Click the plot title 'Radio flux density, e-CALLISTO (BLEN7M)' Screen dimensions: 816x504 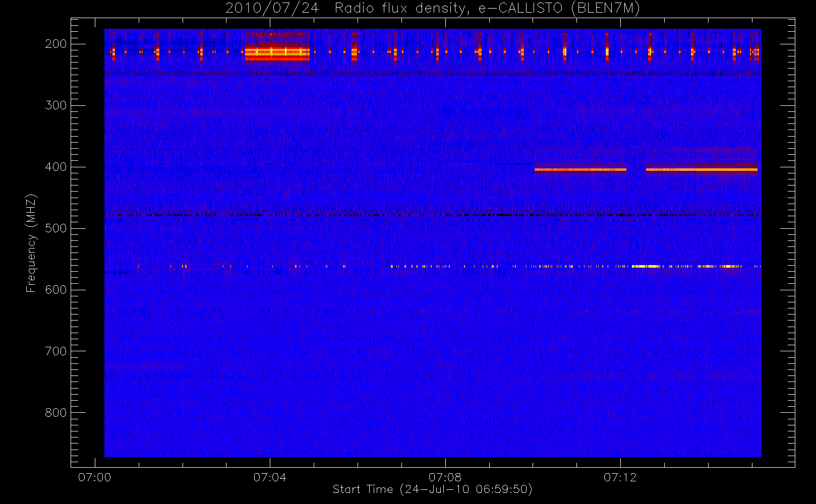(x=487, y=8)
